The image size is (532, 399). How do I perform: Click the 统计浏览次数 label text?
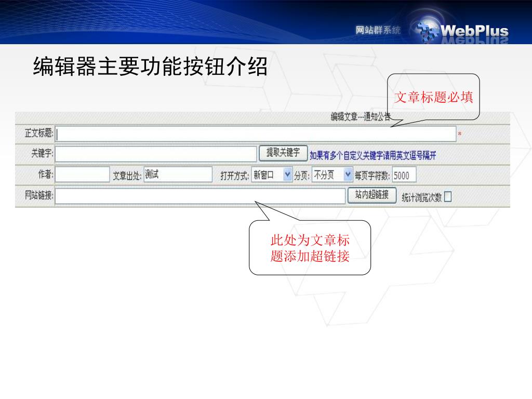422,197
